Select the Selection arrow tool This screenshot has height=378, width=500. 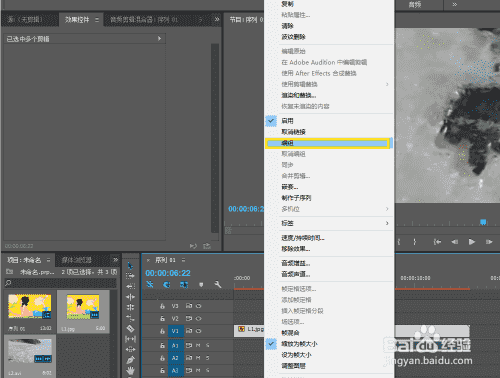[130, 266]
